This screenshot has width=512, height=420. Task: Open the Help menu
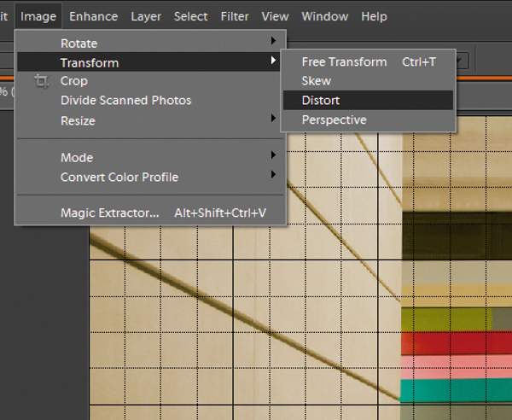pos(375,16)
